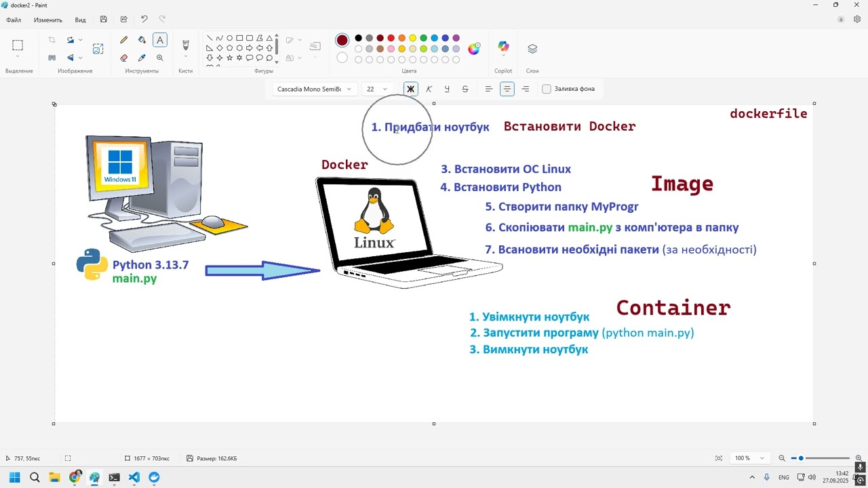Align text left

(x=488, y=89)
